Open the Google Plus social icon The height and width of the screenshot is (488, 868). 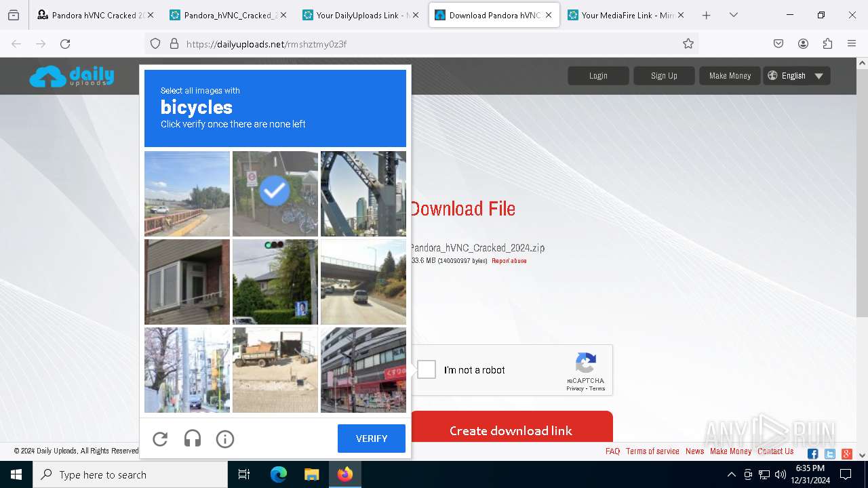846,454
